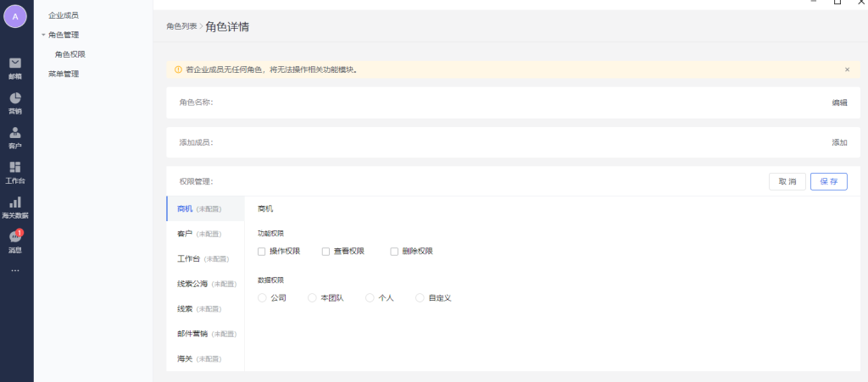This screenshot has height=382, width=868.
Task: Switch to 客户 permission tab
Action: (x=185, y=234)
